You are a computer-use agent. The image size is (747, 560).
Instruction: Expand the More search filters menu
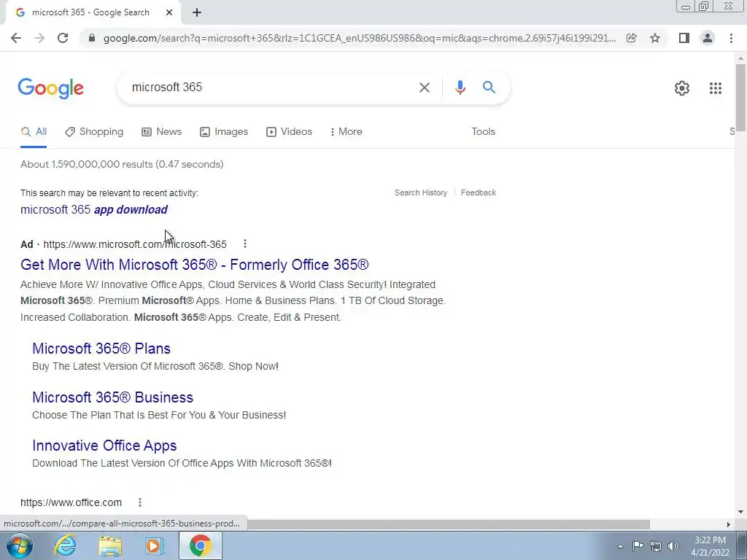[x=347, y=132]
